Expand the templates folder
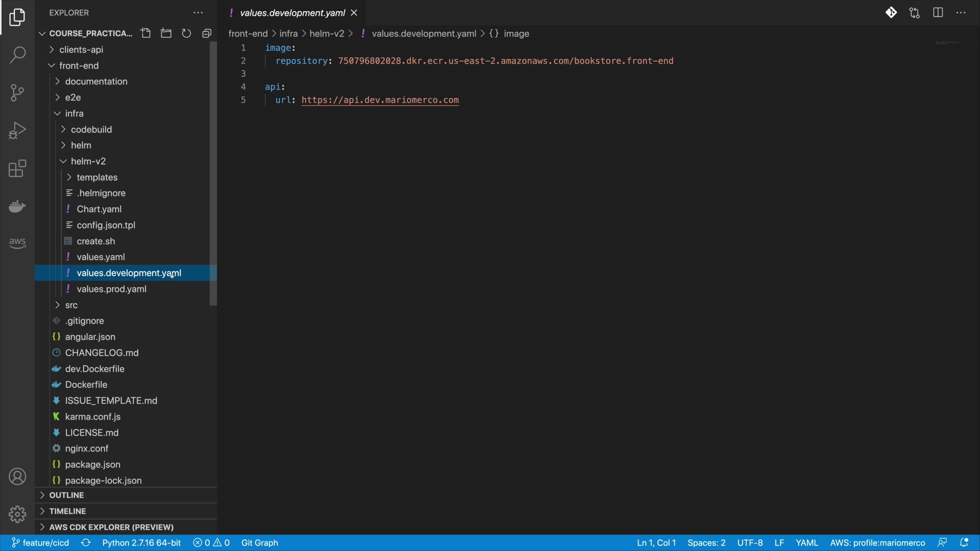 [97, 177]
